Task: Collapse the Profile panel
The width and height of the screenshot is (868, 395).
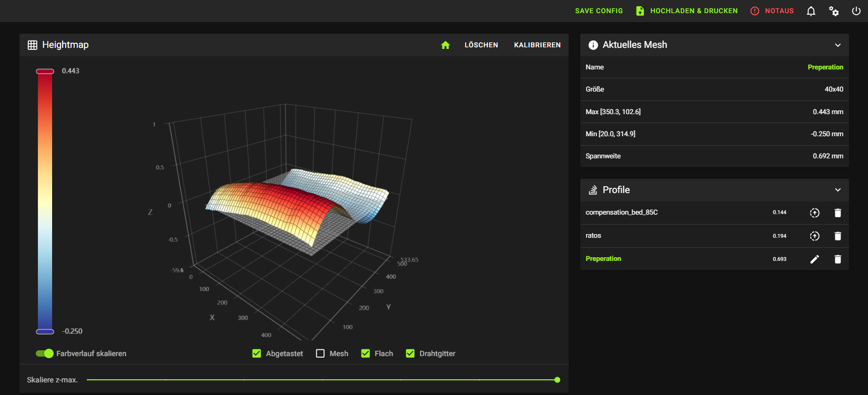Action: pyautogui.click(x=837, y=190)
